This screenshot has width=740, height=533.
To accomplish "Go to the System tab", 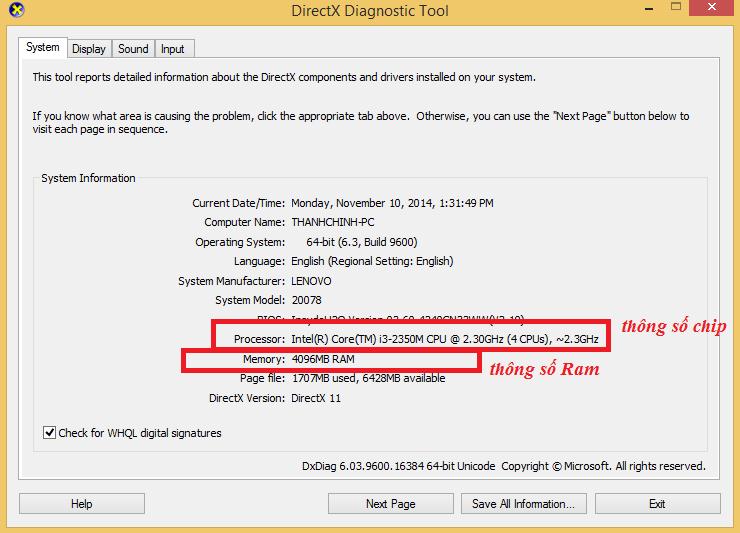I will (x=43, y=47).
